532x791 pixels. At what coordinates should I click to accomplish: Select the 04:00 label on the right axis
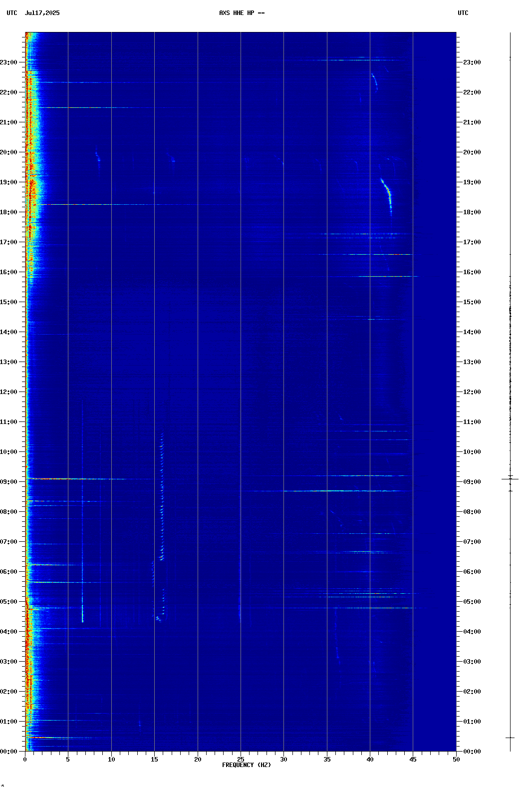(x=472, y=632)
